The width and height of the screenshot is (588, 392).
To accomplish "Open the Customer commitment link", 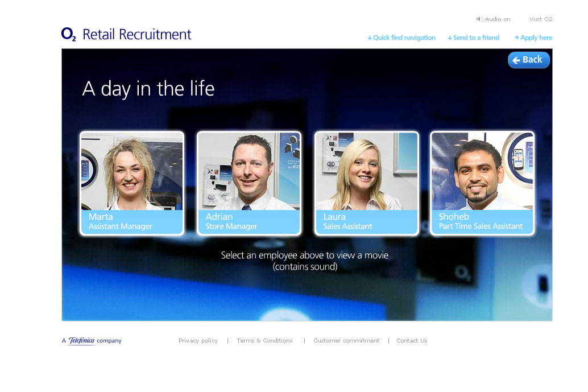I will tap(346, 341).
